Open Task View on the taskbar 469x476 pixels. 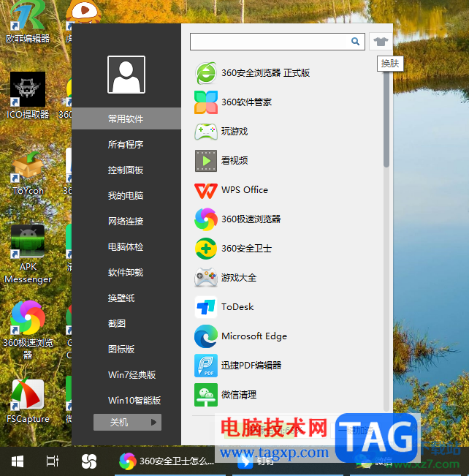(52, 461)
